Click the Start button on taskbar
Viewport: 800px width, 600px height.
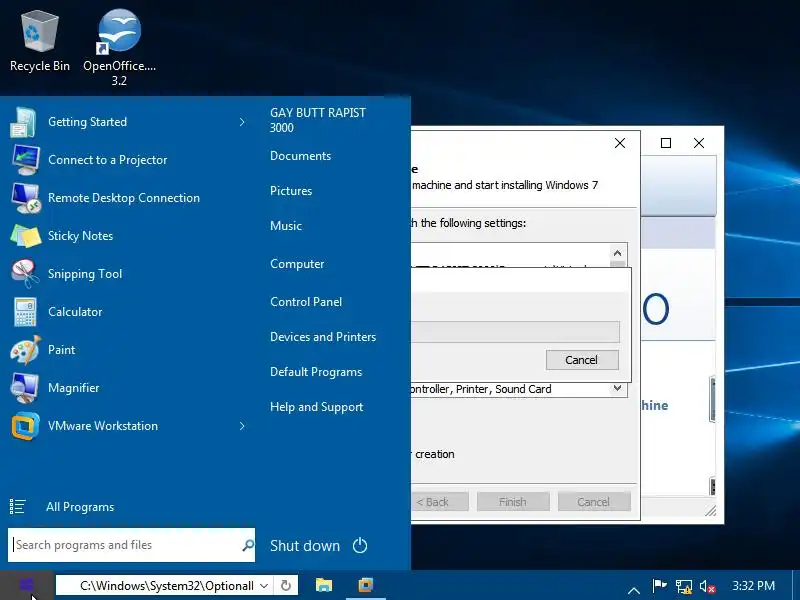(27, 585)
